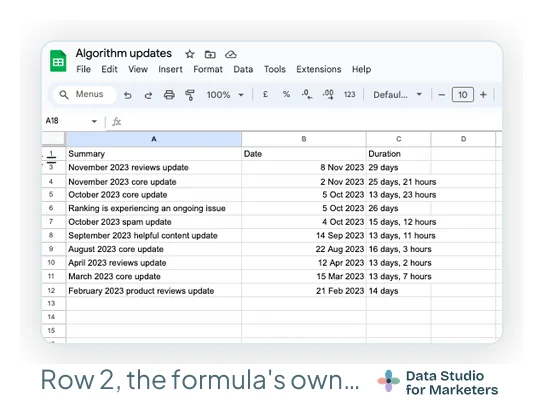Viewport: 543px width, 418px height.
Task: Select cell August 2023 core update
Action: click(153, 249)
